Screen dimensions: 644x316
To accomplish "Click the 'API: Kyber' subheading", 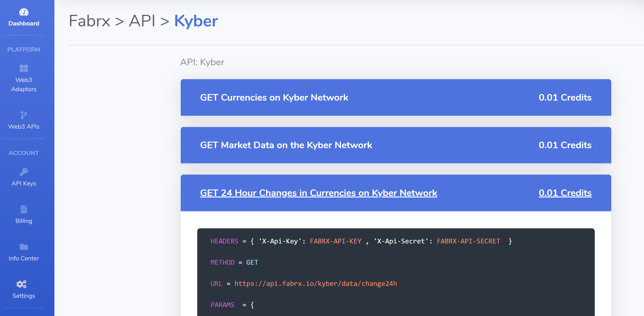I will pyautogui.click(x=202, y=62).
